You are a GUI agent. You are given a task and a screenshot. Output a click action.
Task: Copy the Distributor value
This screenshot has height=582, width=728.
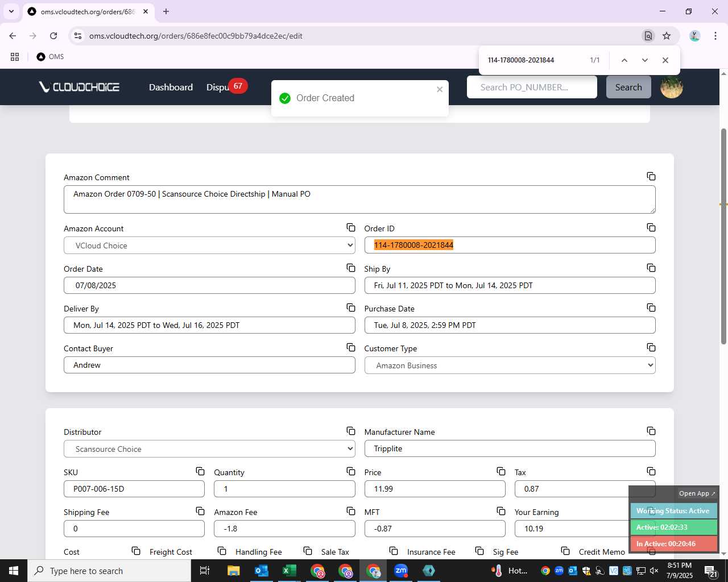351,431
